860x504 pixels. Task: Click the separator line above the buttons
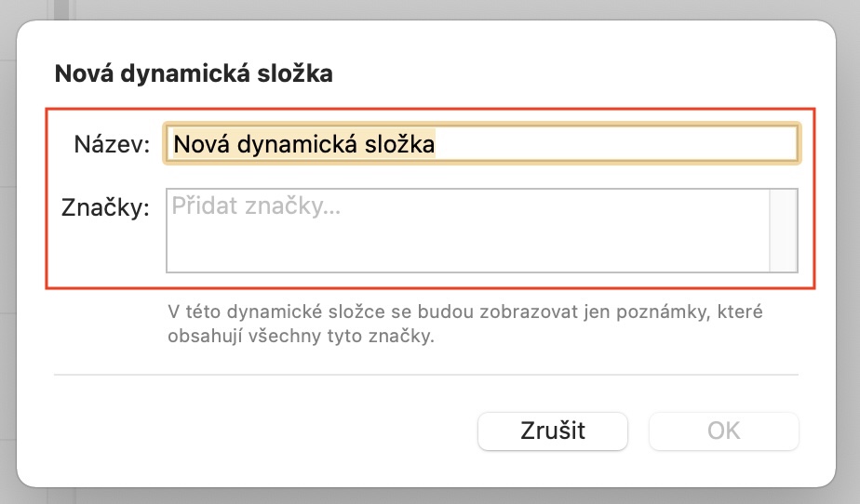[426, 375]
